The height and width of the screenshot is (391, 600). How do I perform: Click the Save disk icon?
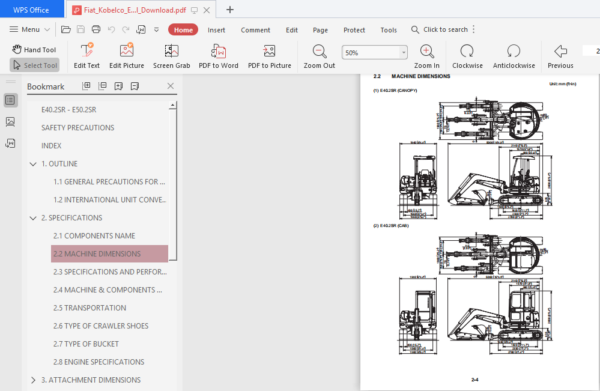81,29
